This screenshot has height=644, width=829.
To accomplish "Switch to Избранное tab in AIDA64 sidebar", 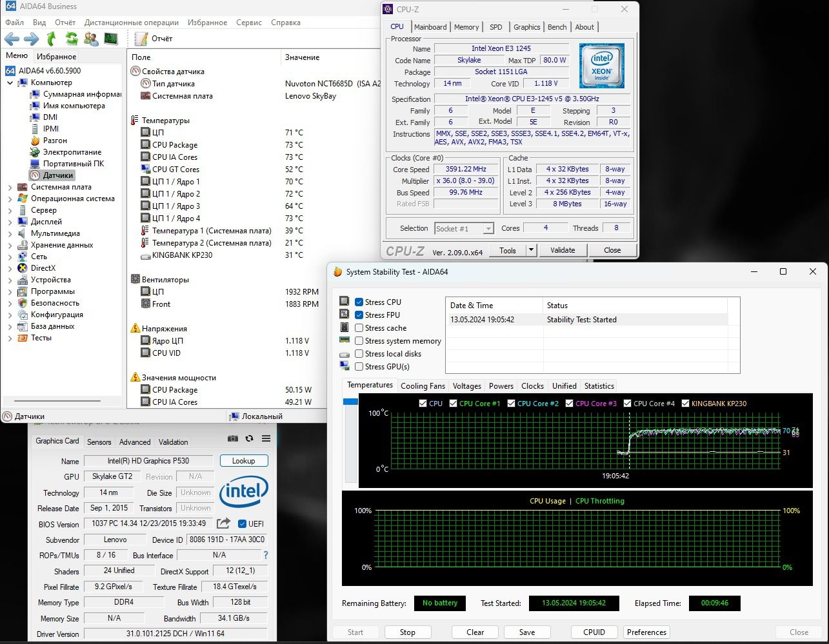I will [56, 56].
